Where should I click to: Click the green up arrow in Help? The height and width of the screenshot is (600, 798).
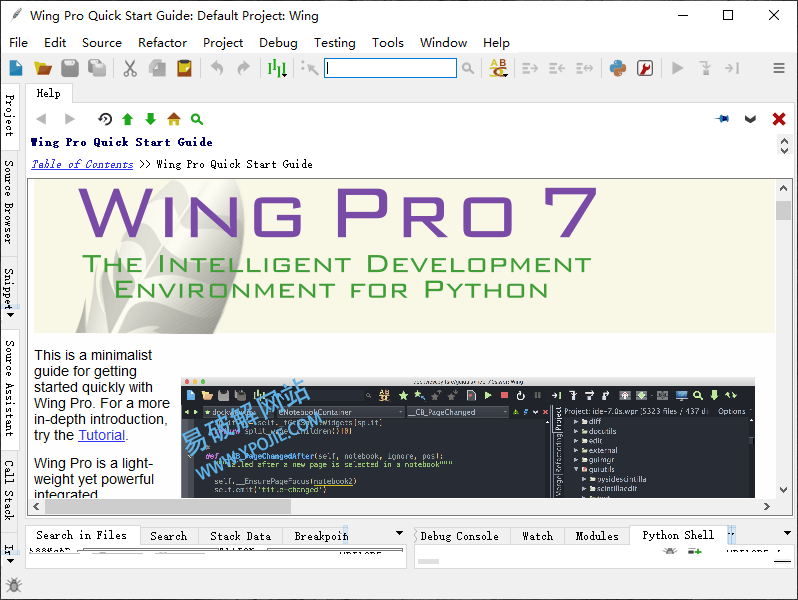127,119
